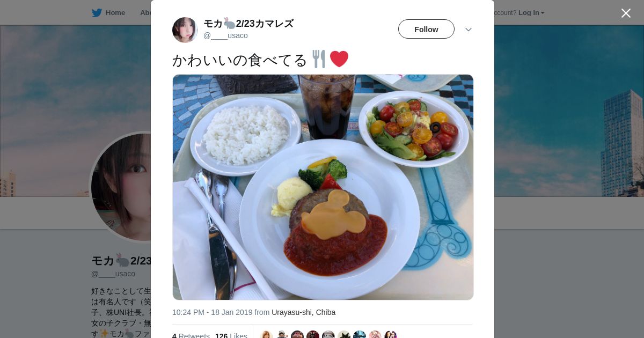Click the black cat liker avatar
The image size is (644, 338).
click(344, 335)
